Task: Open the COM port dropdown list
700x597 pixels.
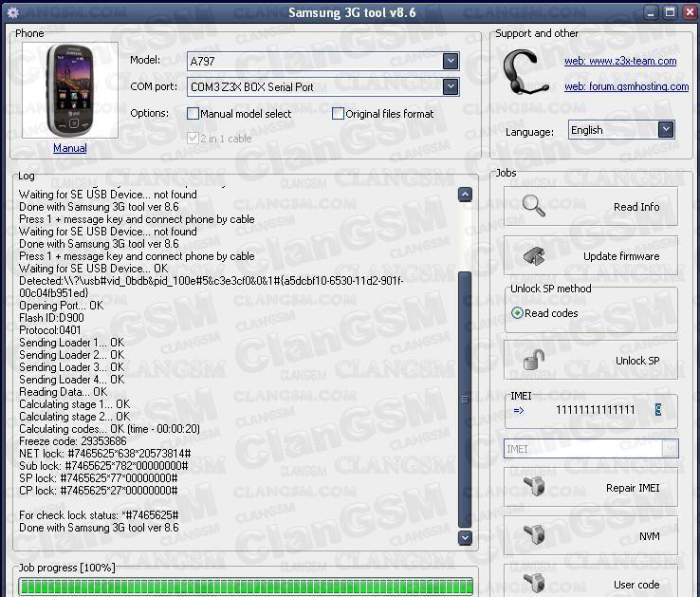Action: click(451, 86)
